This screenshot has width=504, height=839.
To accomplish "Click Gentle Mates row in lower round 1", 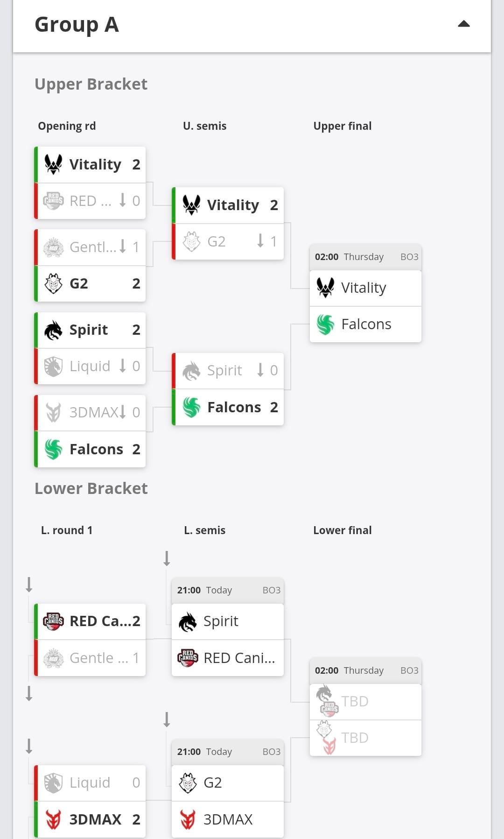I will click(91, 658).
